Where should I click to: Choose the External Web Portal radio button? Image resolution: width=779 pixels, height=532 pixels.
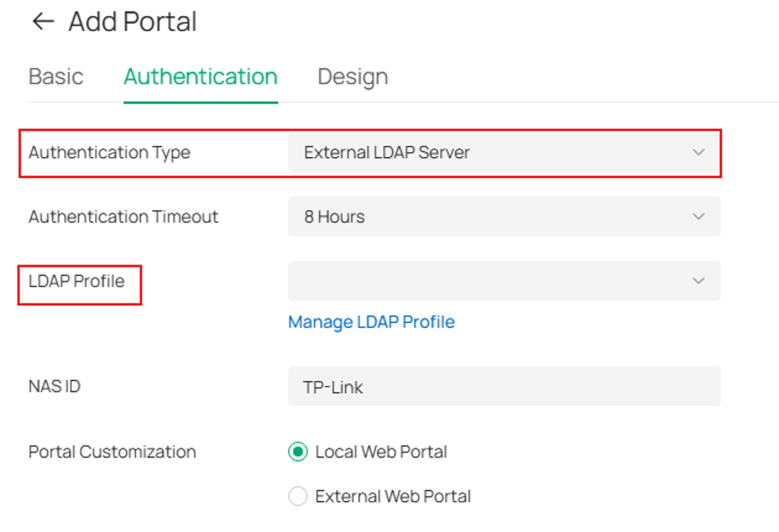tap(298, 496)
